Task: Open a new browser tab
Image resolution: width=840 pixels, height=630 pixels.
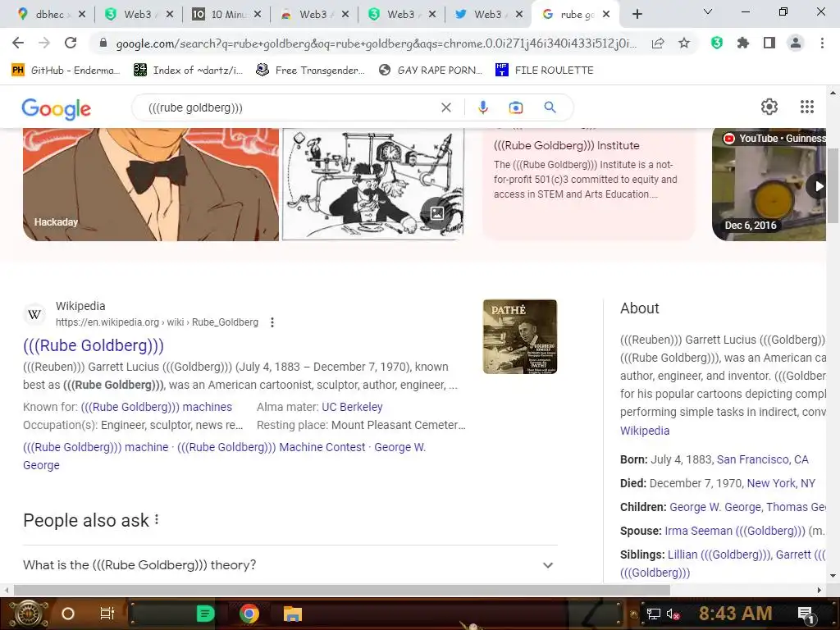Action: 637,15
